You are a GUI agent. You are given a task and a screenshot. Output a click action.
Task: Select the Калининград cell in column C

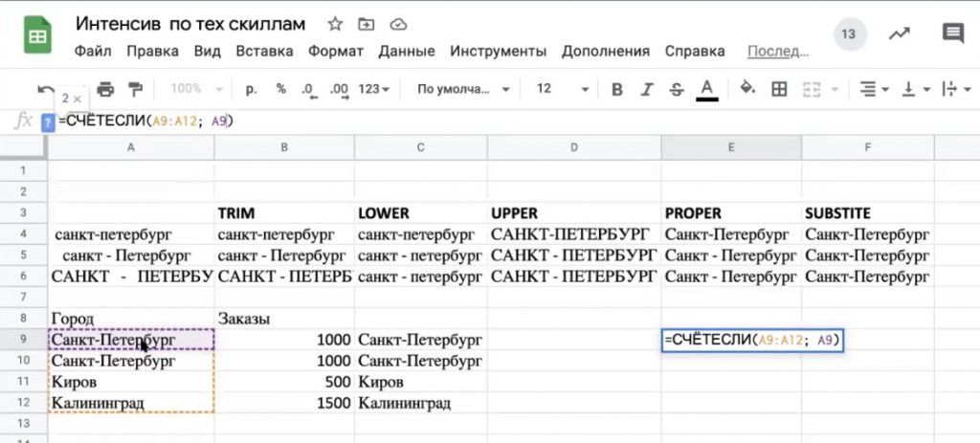pyautogui.click(x=421, y=403)
